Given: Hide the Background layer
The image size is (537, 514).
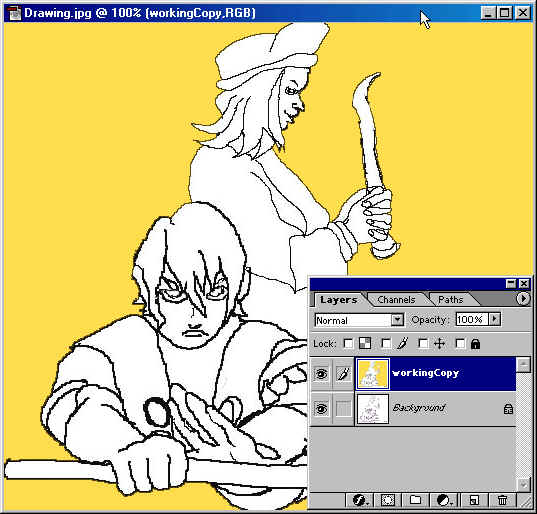Looking at the screenshot, I should click(321, 409).
